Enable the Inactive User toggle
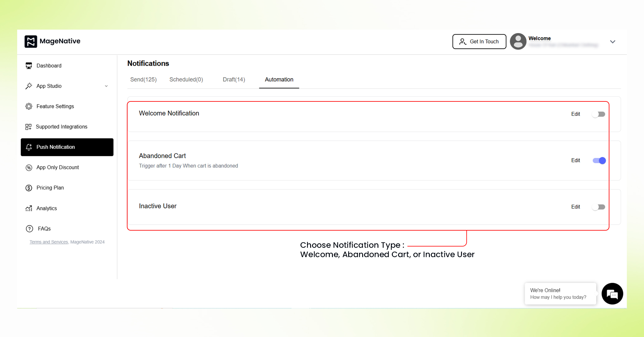644x337 pixels. [598, 207]
